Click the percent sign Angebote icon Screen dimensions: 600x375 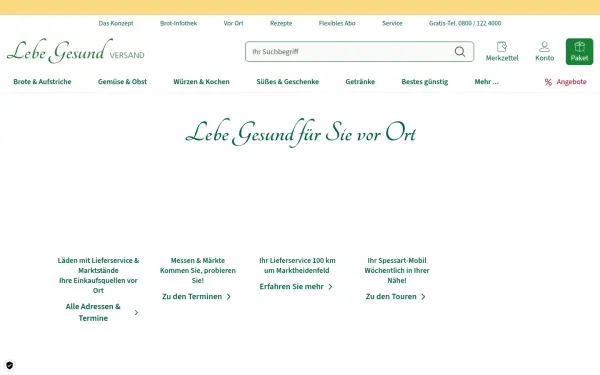[x=548, y=82]
